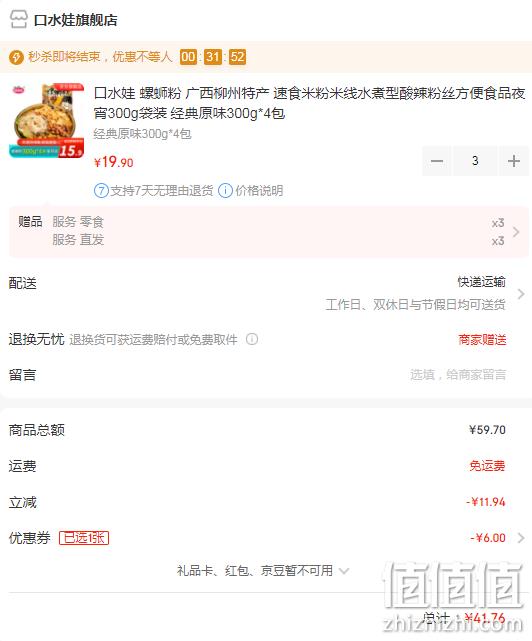This screenshot has height=641, width=532.
Task: Click the 支持7天无理由退货 label
Action: pyautogui.click(x=162, y=191)
